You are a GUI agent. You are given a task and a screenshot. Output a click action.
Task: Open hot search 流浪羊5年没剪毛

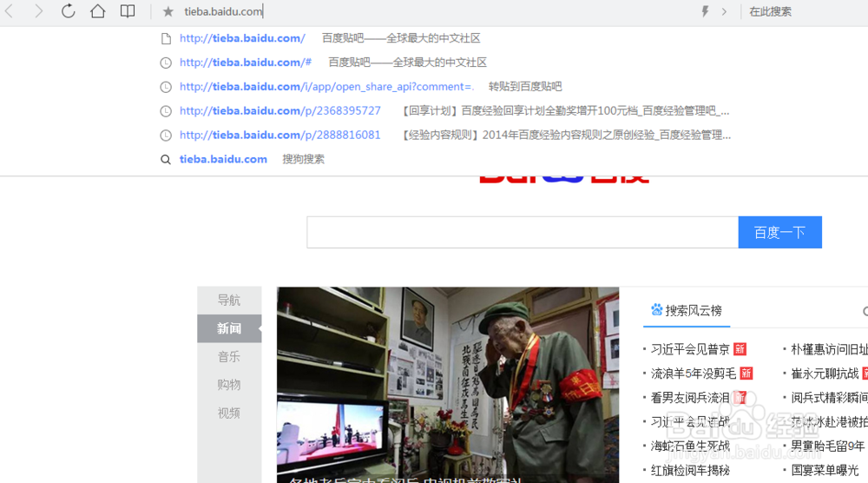(x=694, y=374)
